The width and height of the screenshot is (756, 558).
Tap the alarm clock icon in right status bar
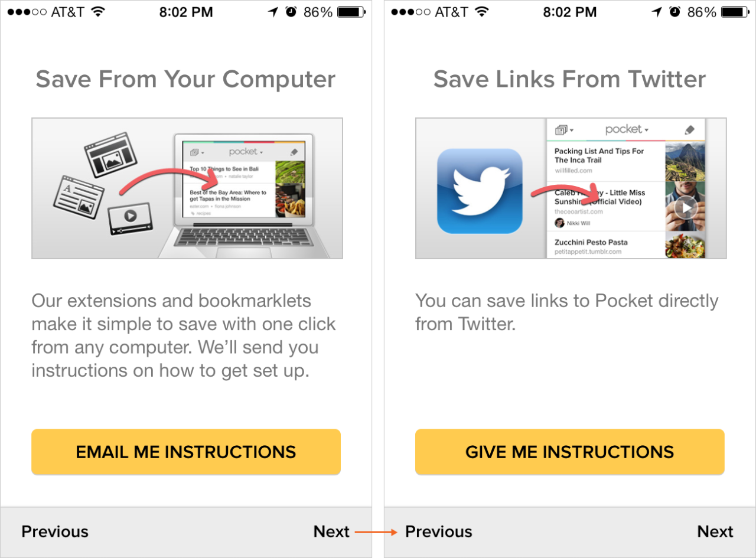pyautogui.click(x=674, y=12)
